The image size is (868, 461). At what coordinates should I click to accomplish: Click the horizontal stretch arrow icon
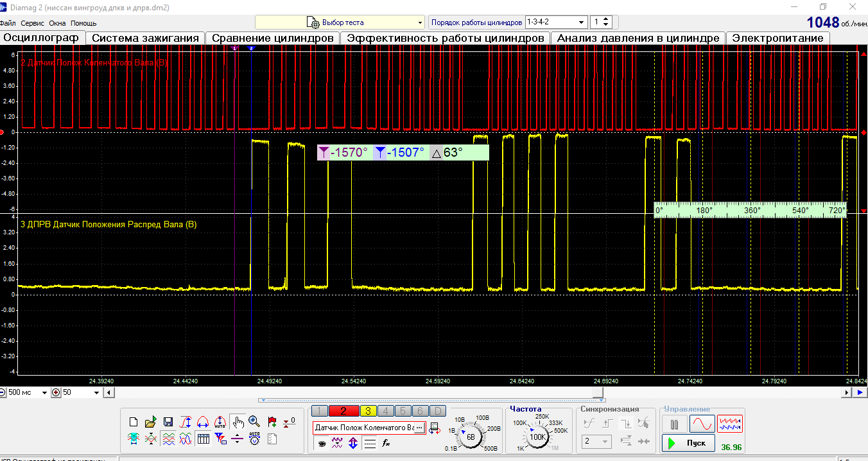[203, 422]
